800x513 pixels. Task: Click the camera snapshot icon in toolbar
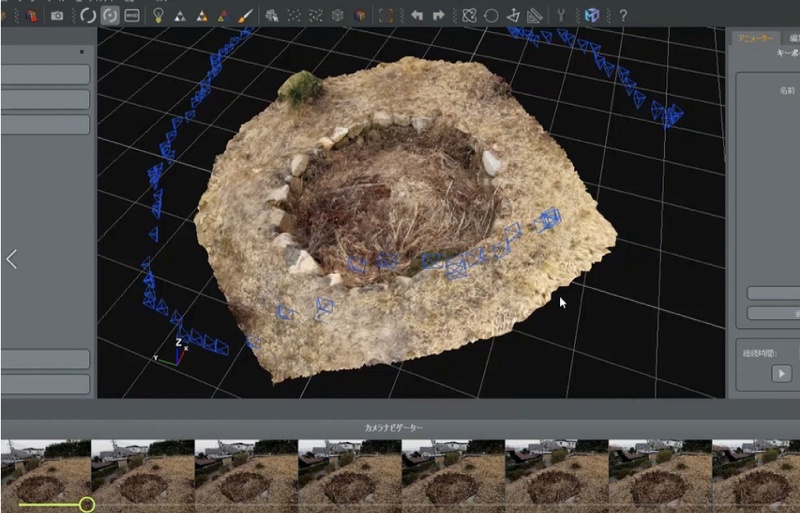57,15
